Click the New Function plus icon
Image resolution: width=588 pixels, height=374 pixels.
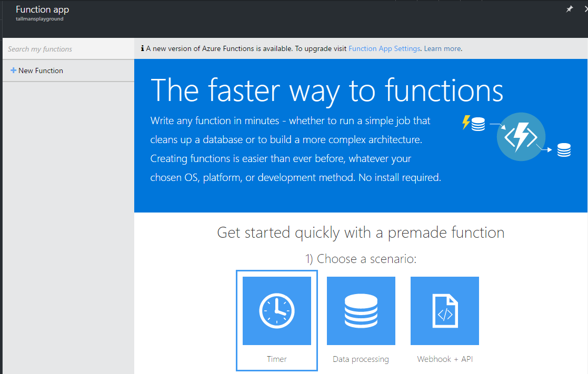pos(14,70)
